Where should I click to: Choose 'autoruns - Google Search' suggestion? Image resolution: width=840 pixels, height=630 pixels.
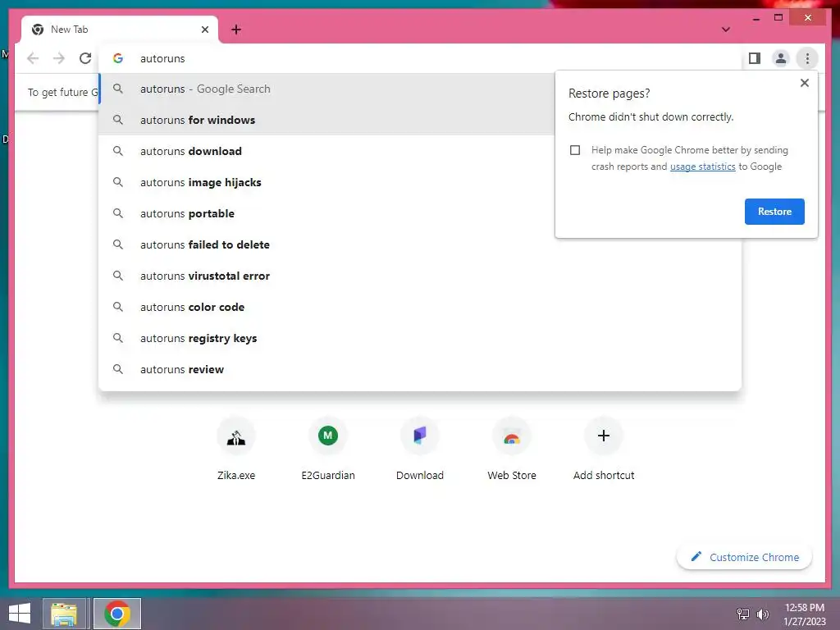tap(326, 89)
